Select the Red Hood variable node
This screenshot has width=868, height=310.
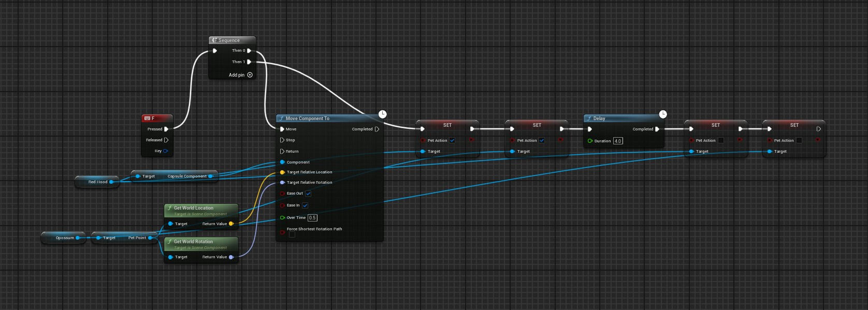pos(97,182)
